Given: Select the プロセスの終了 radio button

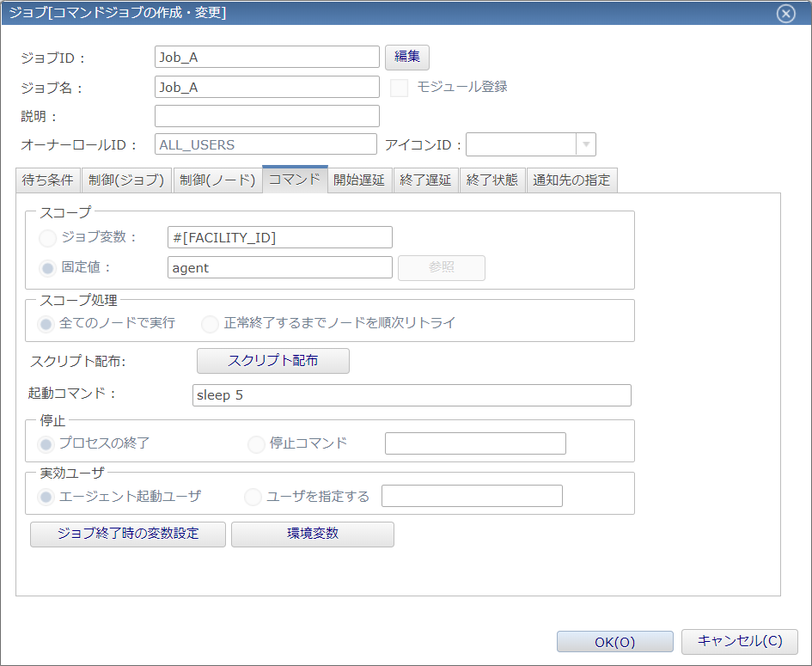Looking at the screenshot, I should click(x=46, y=444).
